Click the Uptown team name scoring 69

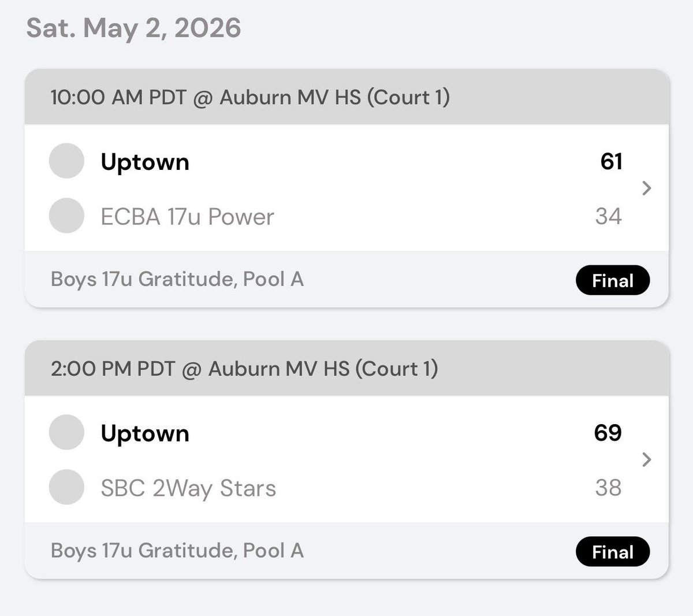click(x=145, y=434)
